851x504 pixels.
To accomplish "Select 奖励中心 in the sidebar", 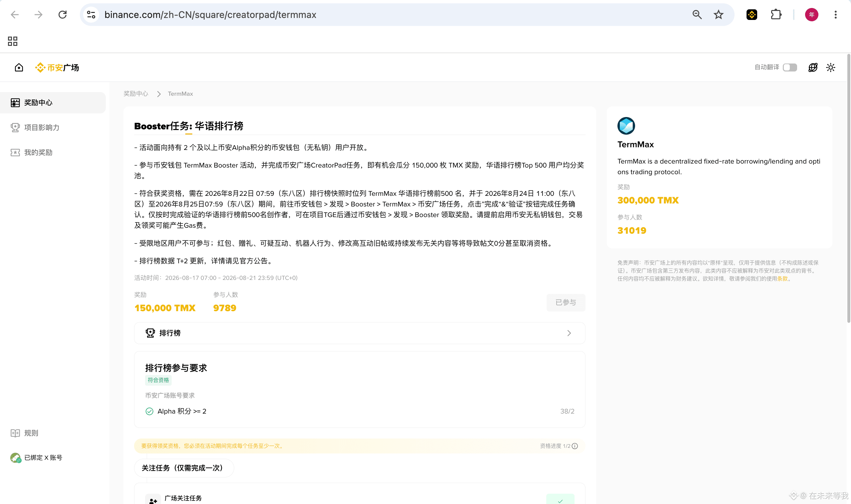I will point(53,103).
